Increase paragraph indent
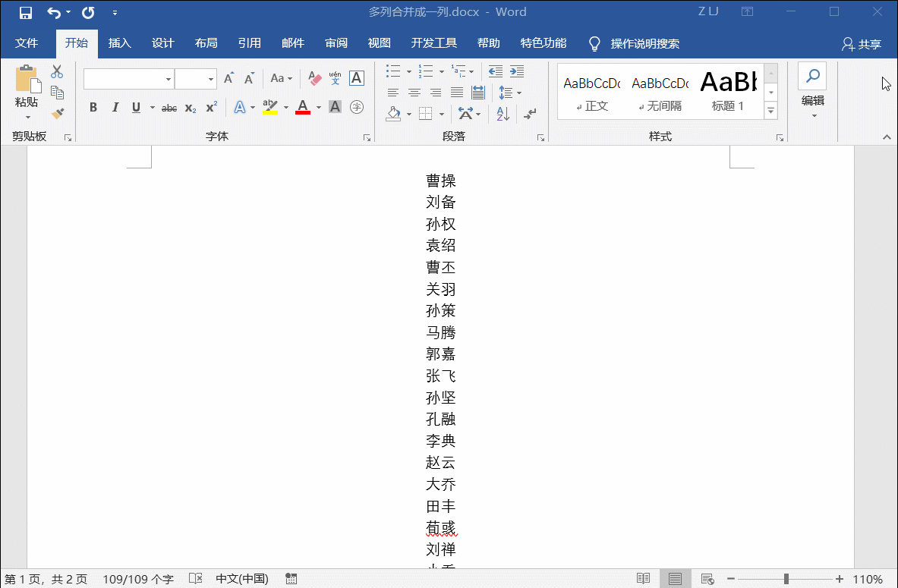Viewport: 898px width, 588px height. coord(517,71)
